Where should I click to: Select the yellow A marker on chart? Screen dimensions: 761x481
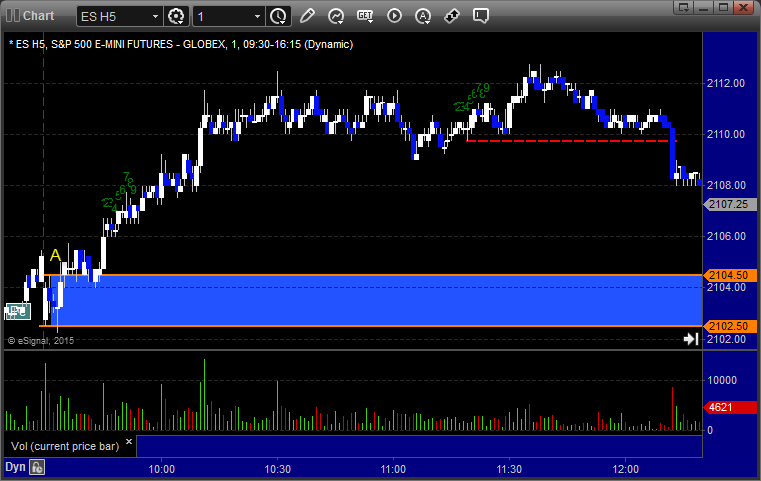click(x=55, y=255)
